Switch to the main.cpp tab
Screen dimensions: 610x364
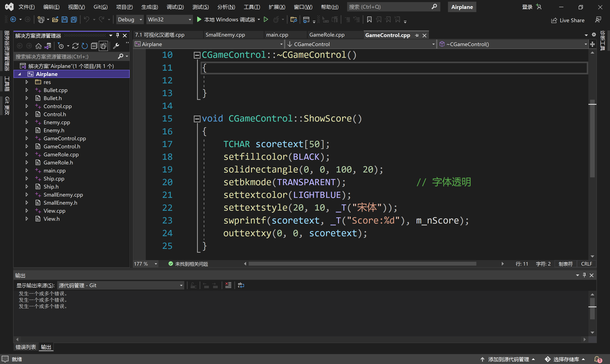[277, 35]
